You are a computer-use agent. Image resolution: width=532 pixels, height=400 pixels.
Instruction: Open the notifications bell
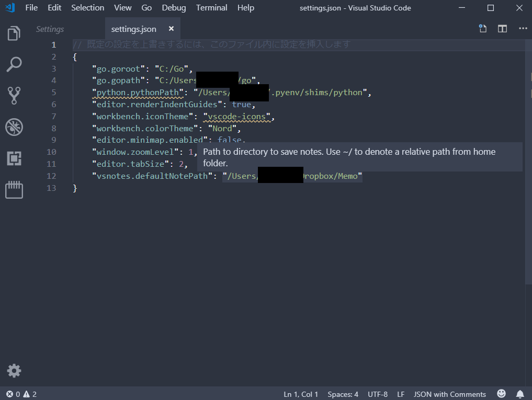tap(520, 394)
